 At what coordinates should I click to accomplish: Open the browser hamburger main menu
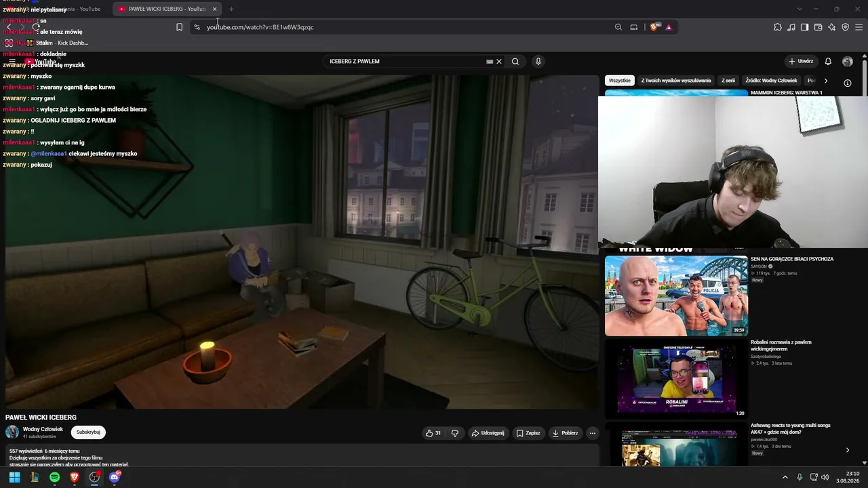(x=859, y=27)
